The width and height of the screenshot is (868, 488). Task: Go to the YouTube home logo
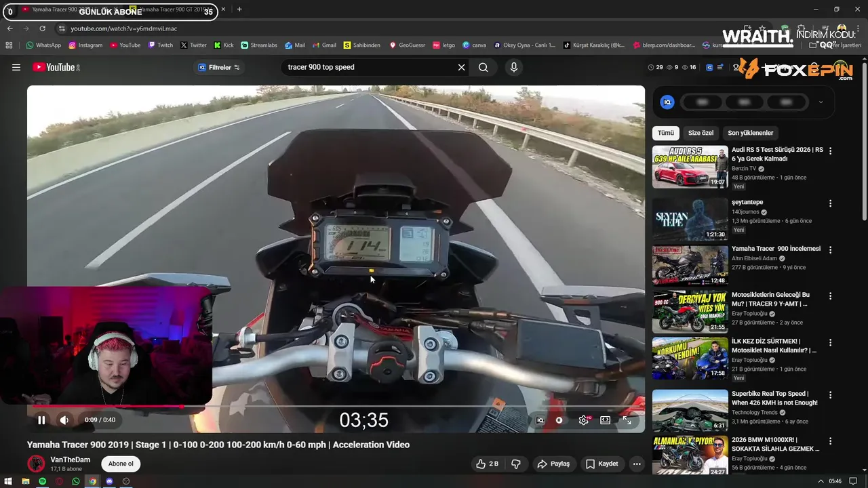pyautogui.click(x=56, y=67)
